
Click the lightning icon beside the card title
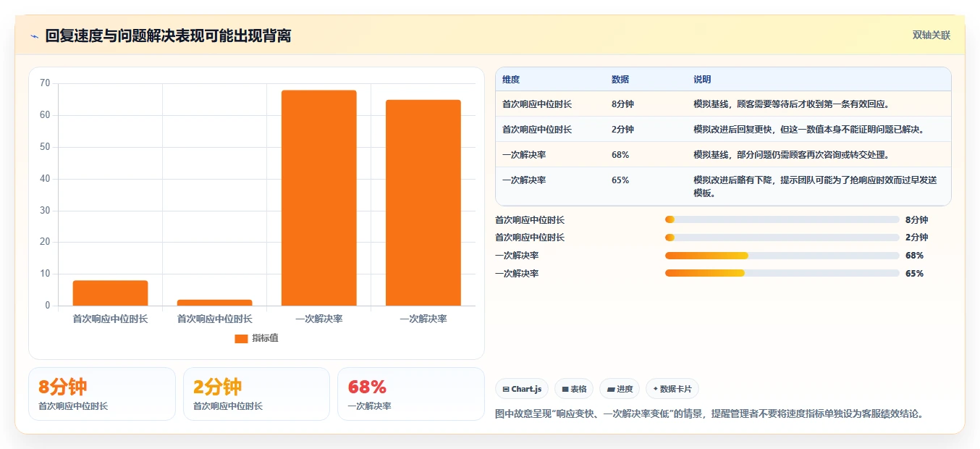click(34, 36)
